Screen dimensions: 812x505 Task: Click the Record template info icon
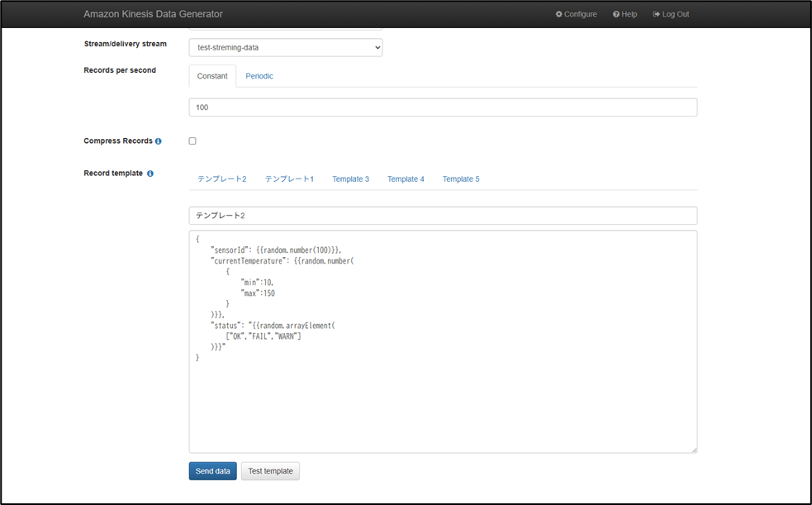pos(150,174)
